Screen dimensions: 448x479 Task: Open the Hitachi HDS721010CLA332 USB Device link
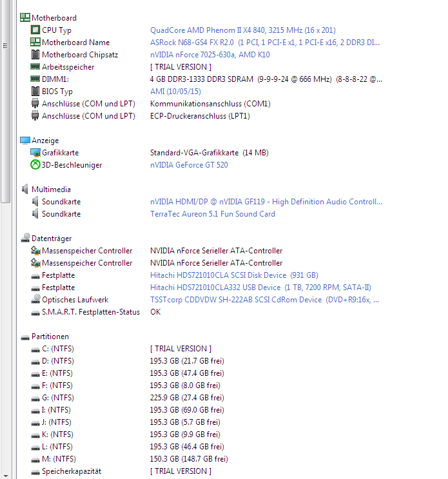pyautogui.click(x=260, y=287)
